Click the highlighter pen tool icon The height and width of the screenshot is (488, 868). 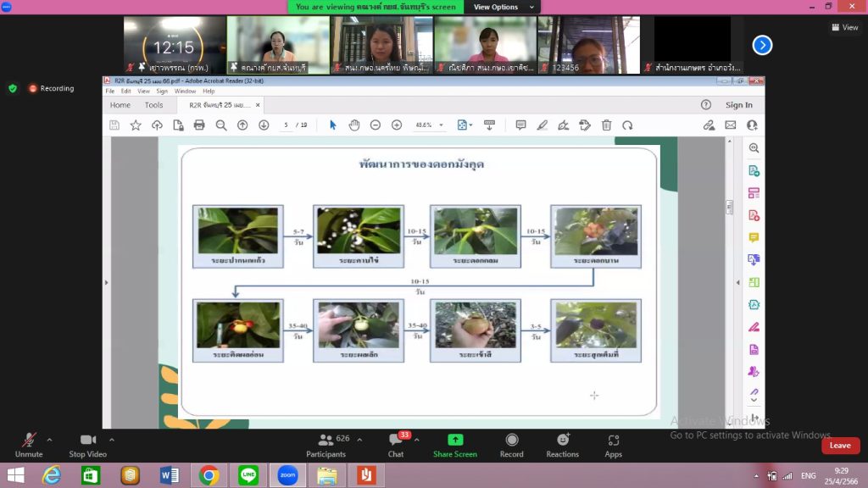click(x=542, y=125)
